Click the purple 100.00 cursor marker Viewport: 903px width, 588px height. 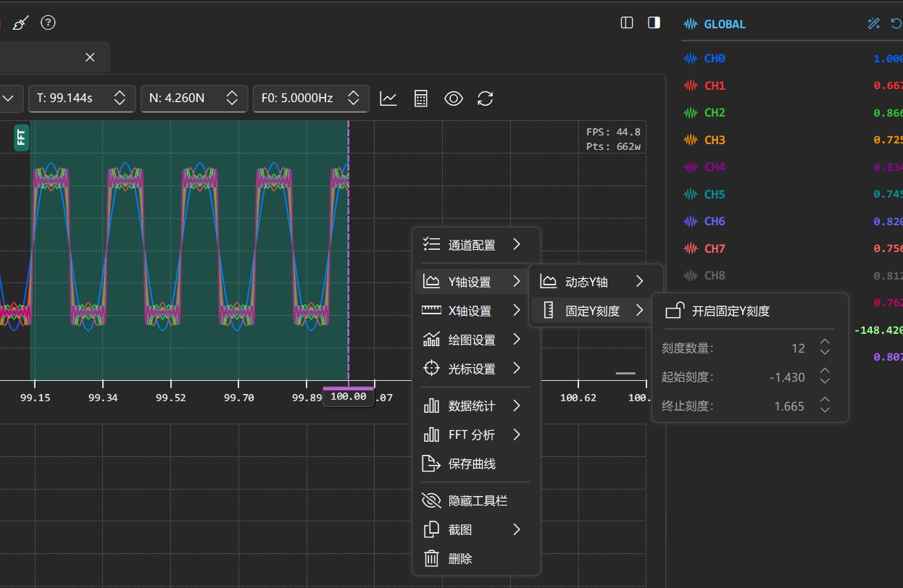point(349,396)
